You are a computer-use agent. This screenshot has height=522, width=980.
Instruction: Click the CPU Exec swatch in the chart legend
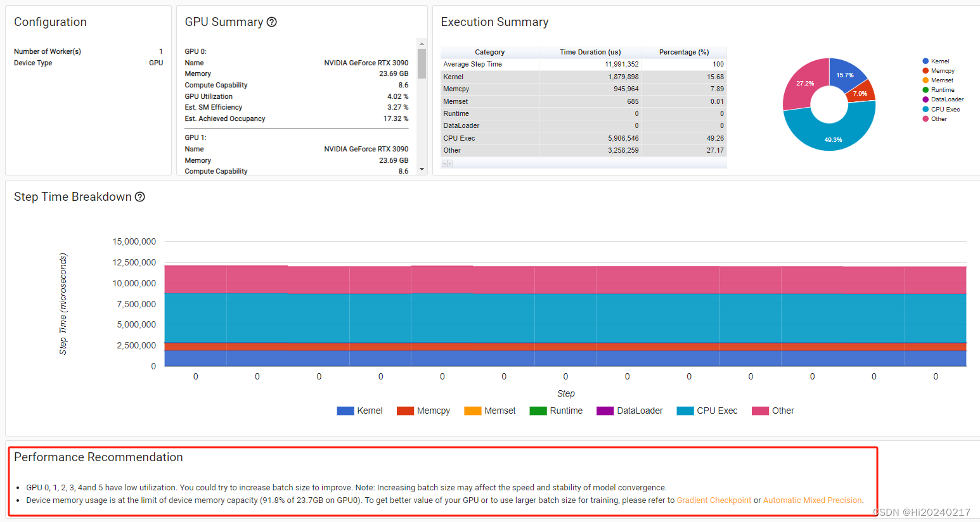click(x=685, y=411)
